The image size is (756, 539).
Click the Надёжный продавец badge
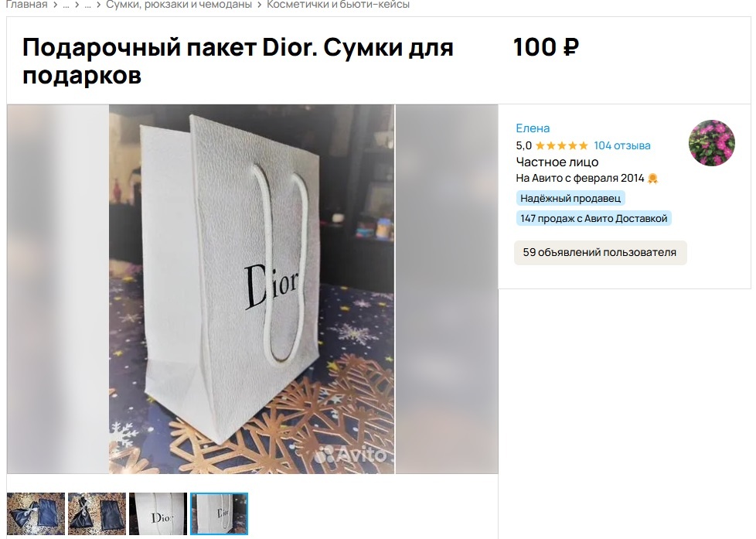(570, 198)
